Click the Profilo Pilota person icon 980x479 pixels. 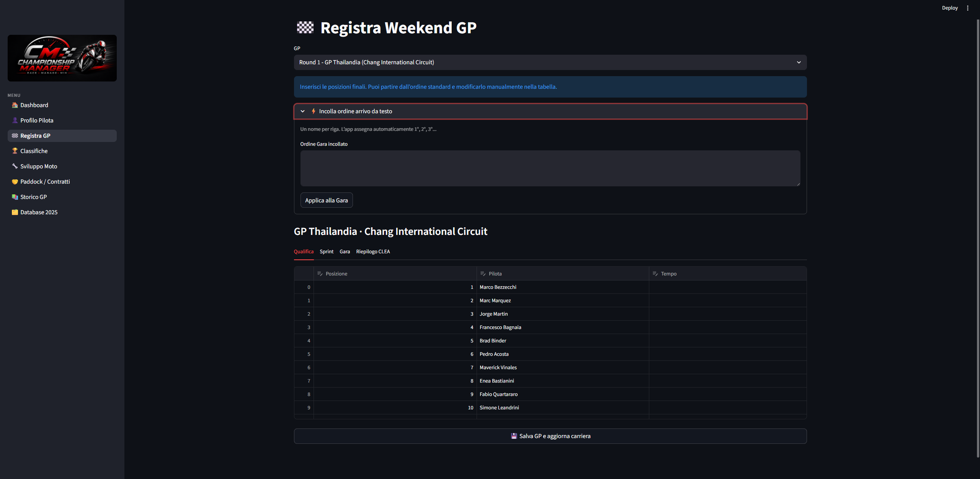click(15, 120)
